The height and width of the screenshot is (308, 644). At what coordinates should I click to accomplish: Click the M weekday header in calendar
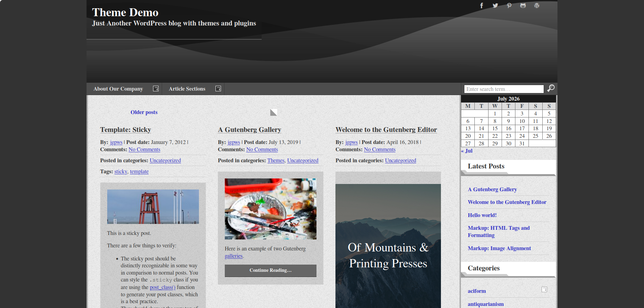coord(468,106)
